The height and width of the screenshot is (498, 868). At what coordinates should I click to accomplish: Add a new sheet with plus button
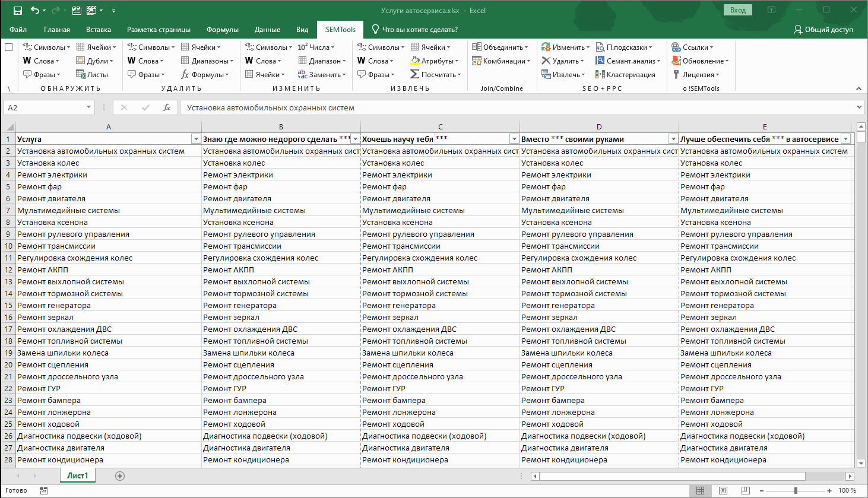[x=120, y=476]
